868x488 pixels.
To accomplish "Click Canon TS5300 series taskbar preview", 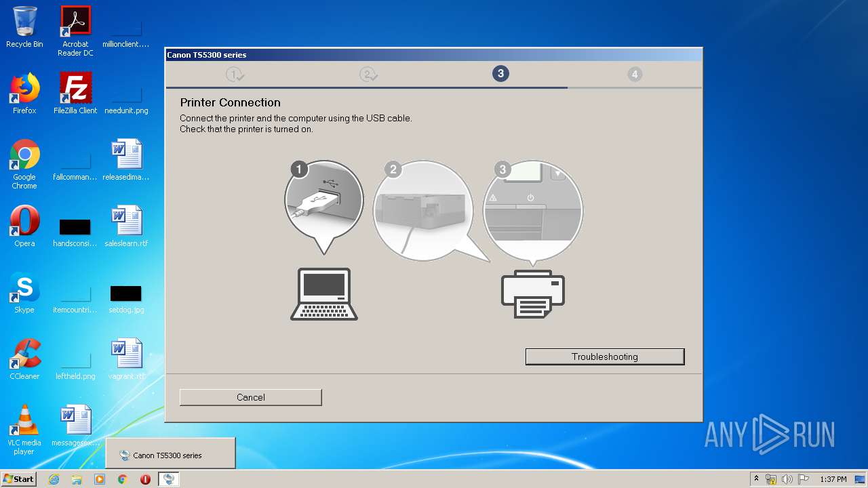I will (170, 453).
